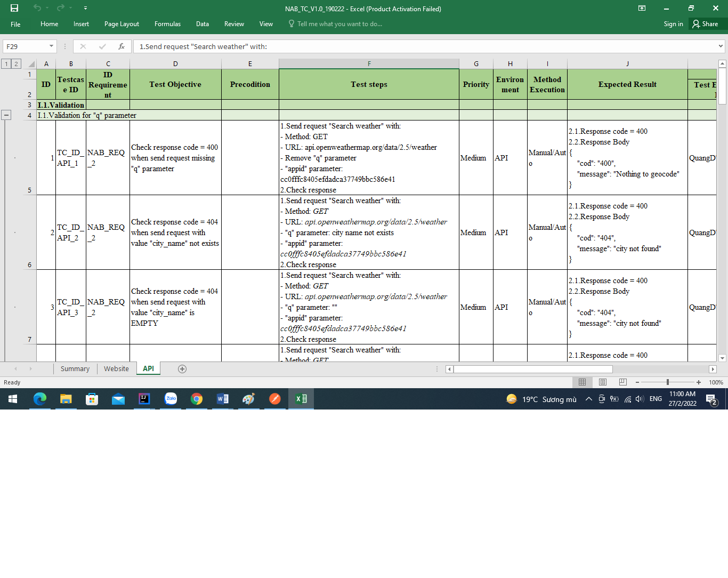This screenshot has width=728, height=578.
Task: Open the Ribbon Display Options button
Action: (642, 8)
